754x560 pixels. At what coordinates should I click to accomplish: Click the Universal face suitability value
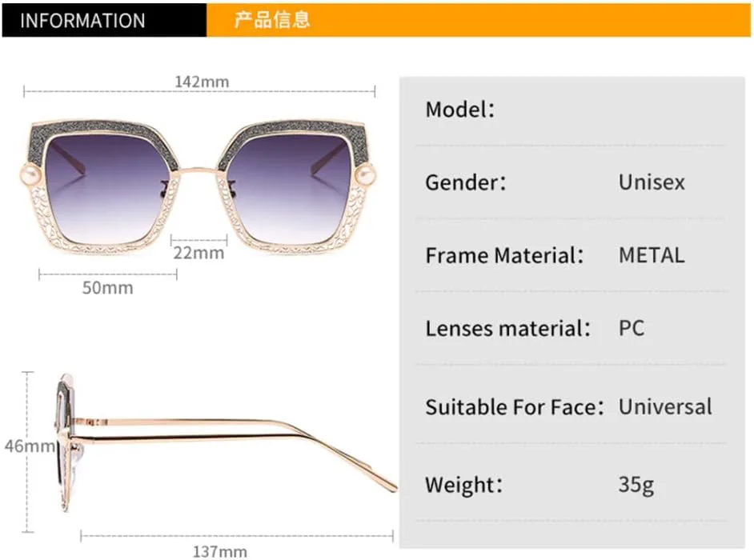tap(664, 406)
